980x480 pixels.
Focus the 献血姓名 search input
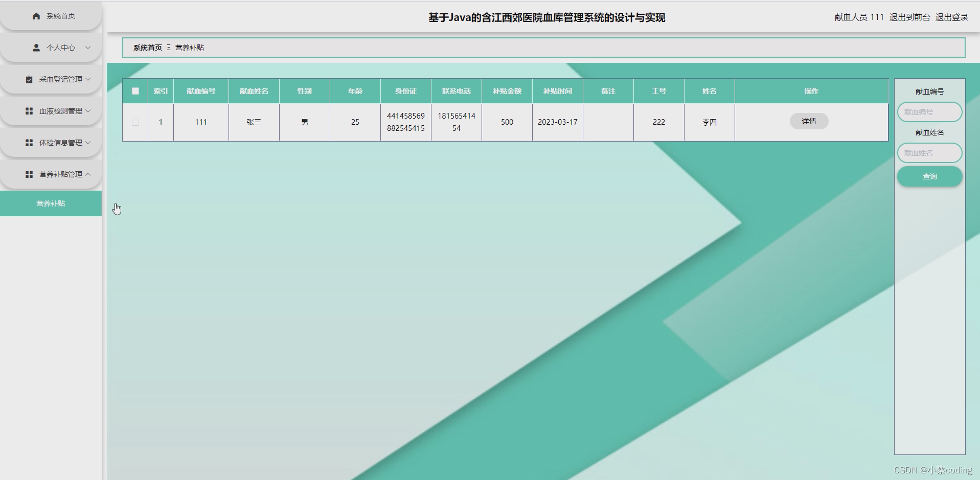pos(929,153)
